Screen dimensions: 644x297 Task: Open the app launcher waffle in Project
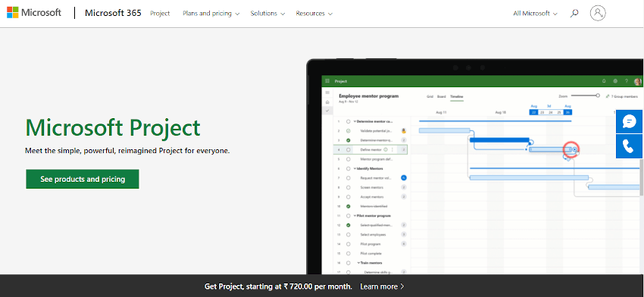(x=327, y=81)
